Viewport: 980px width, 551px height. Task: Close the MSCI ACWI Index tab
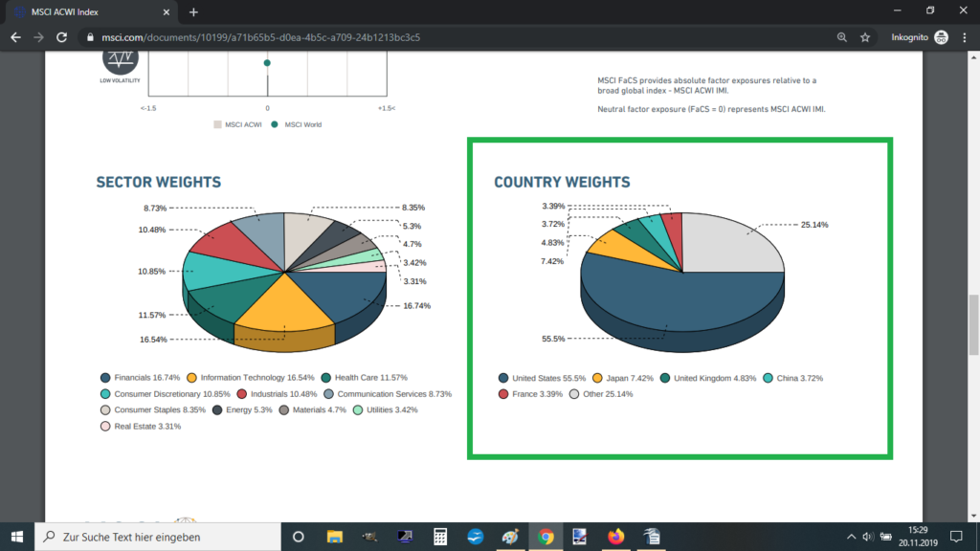pos(167,11)
